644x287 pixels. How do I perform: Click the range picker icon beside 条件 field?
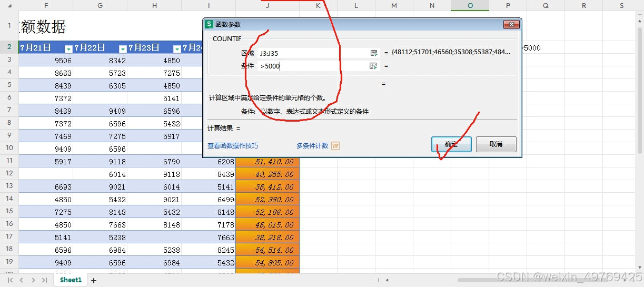coord(374,66)
